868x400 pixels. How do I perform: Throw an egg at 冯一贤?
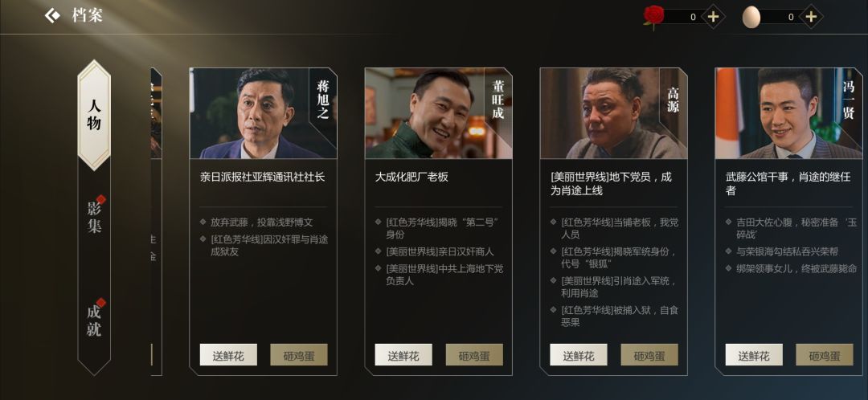click(825, 355)
